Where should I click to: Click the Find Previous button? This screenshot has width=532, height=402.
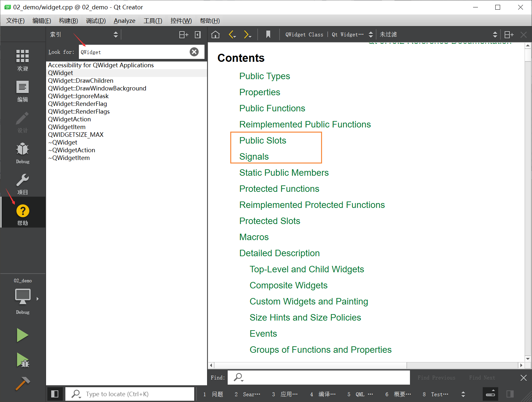tap(436, 378)
